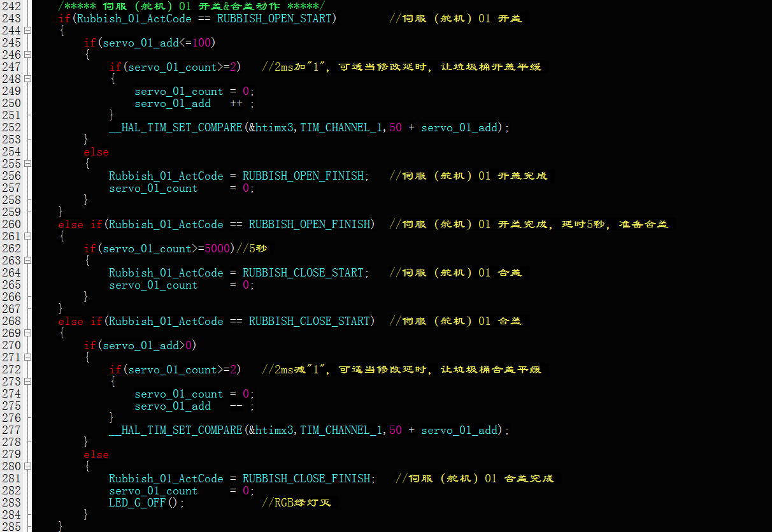Click line number 252 in the gutter
The height and width of the screenshot is (532, 772).
click(x=11, y=127)
